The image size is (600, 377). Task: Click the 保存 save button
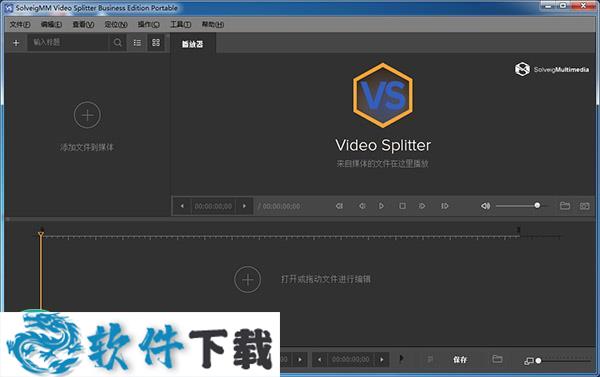tap(460, 359)
